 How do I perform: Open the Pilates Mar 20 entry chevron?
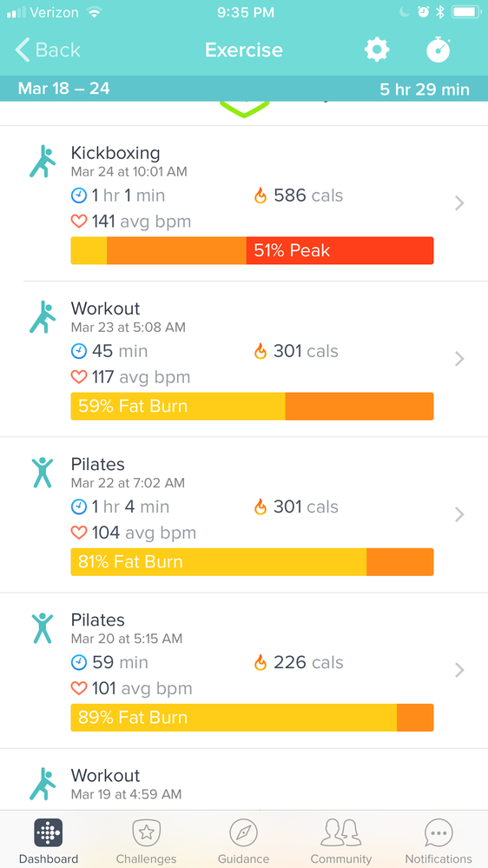pos(459,671)
